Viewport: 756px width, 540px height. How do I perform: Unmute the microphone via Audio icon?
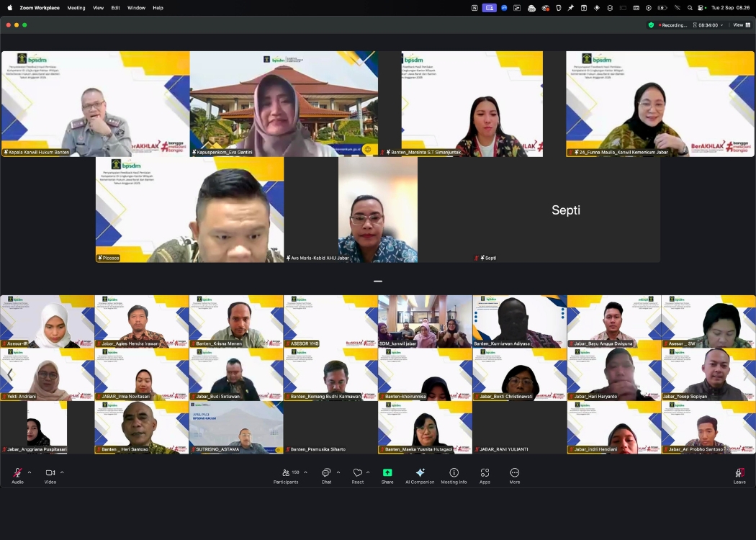tap(17, 472)
